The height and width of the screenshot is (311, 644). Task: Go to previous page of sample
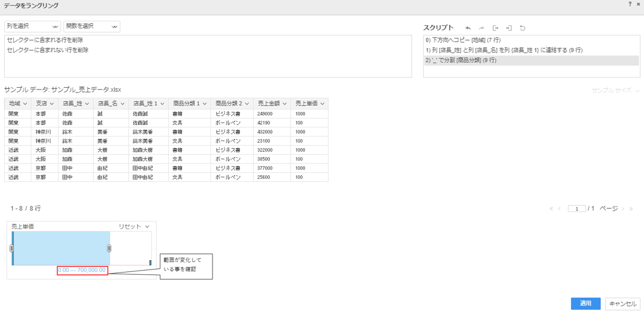click(x=559, y=209)
